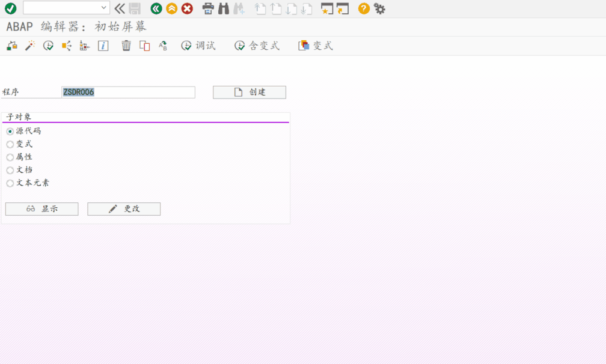Copy the program with the copy icon
Screen dimensions: 606x364
[144, 45]
